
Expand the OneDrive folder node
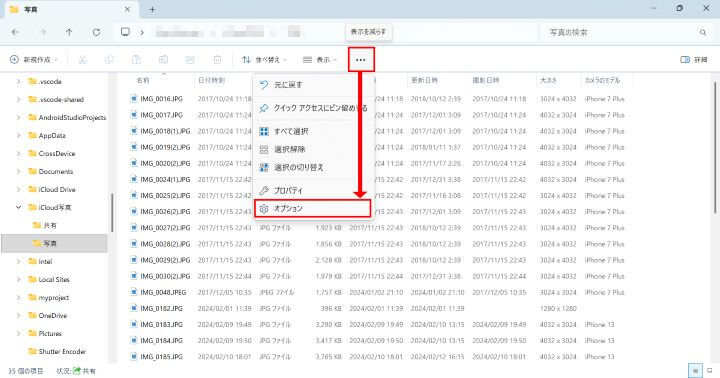coord(18,316)
